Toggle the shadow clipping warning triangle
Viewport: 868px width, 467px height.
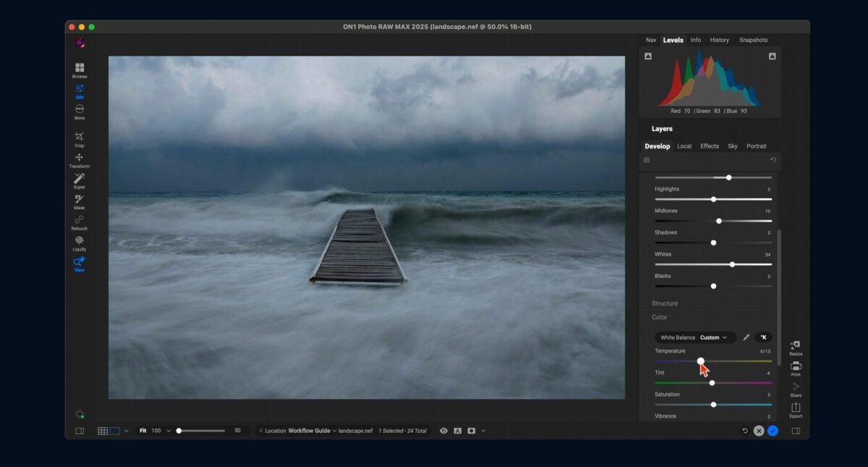coord(648,56)
